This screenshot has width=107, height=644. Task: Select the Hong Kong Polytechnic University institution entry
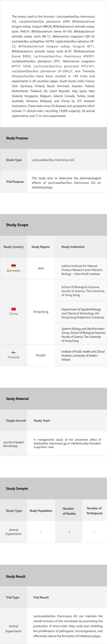(83, 313)
